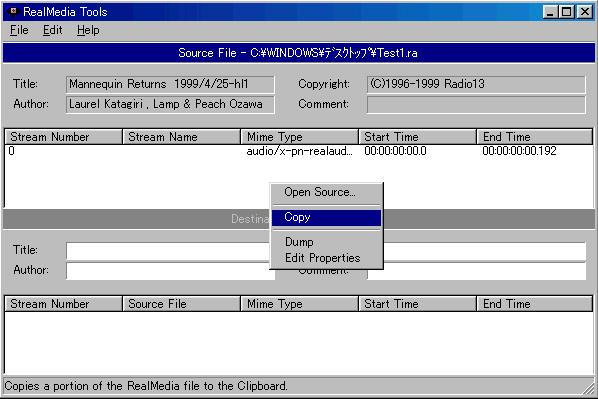This screenshot has width=598, height=399.
Task: Click destination End Time column header
Action: (535, 304)
